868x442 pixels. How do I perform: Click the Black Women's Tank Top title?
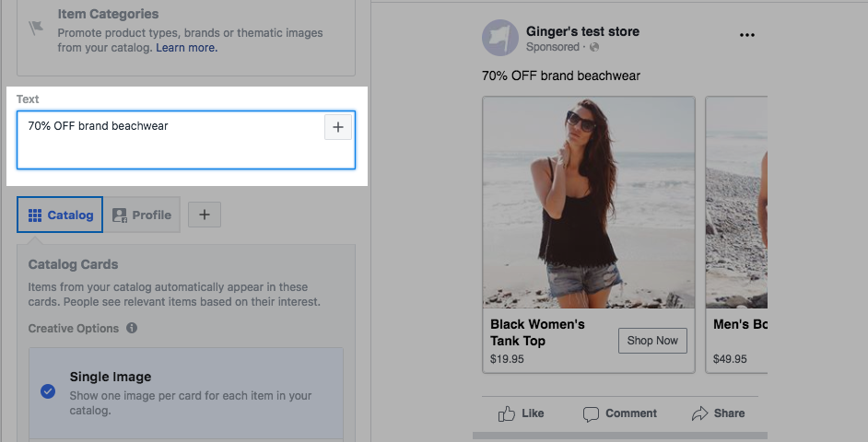[x=537, y=332]
